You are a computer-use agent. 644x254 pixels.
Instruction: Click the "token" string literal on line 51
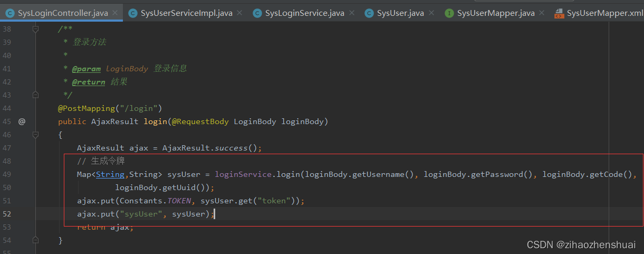tap(274, 201)
